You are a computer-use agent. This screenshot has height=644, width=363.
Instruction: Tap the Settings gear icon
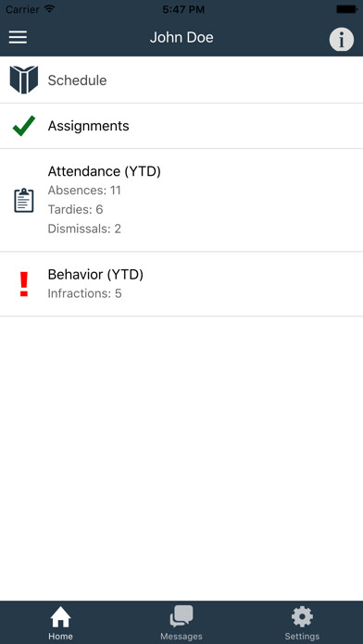click(x=302, y=617)
